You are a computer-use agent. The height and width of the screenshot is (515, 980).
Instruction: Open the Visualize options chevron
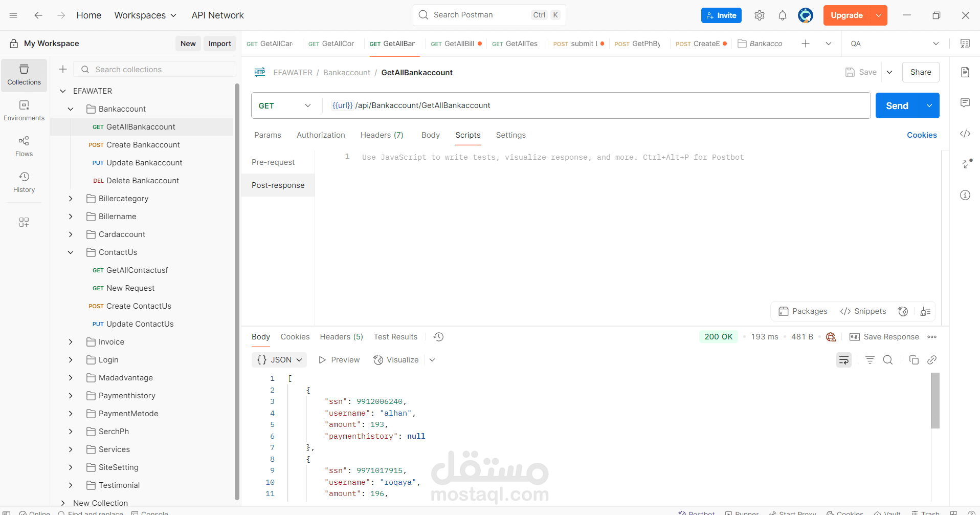(x=432, y=360)
